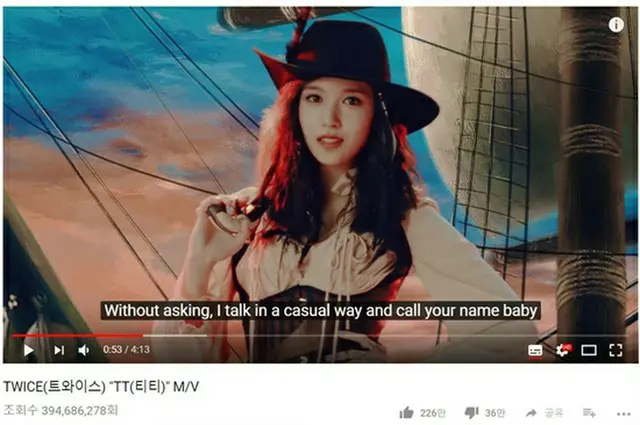Click the 0:53 / 4:13 time display
Viewport: 640px width, 425px height.
(126, 349)
